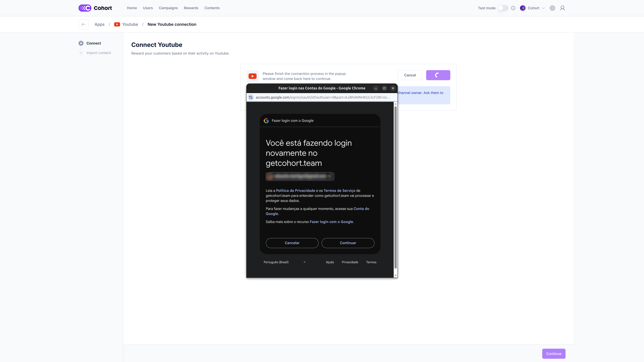The image size is (644, 362).
Task: Click the back arrow button
Action: (84, 24)
